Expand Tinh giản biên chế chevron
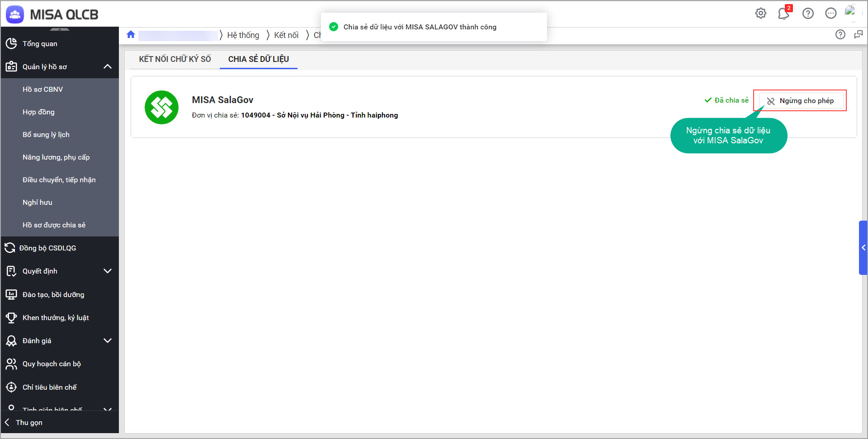 point(108,409)
